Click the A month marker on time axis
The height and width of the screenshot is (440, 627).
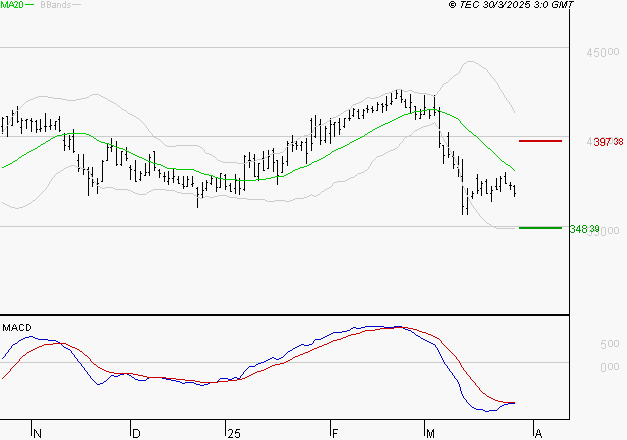click(x=538, y=434)
